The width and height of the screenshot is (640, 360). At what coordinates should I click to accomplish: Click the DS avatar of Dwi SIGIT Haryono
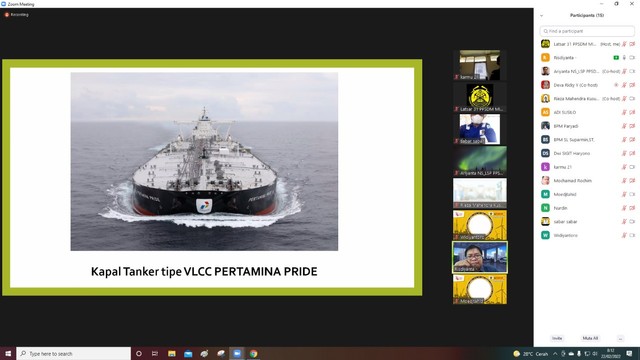coord(545,153)
